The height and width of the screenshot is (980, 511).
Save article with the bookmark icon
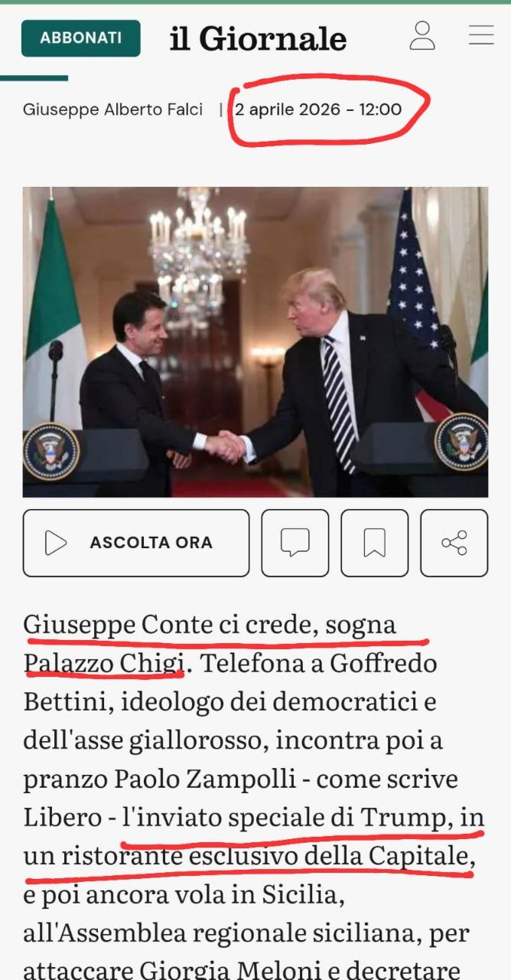click(x=375, y=543)
